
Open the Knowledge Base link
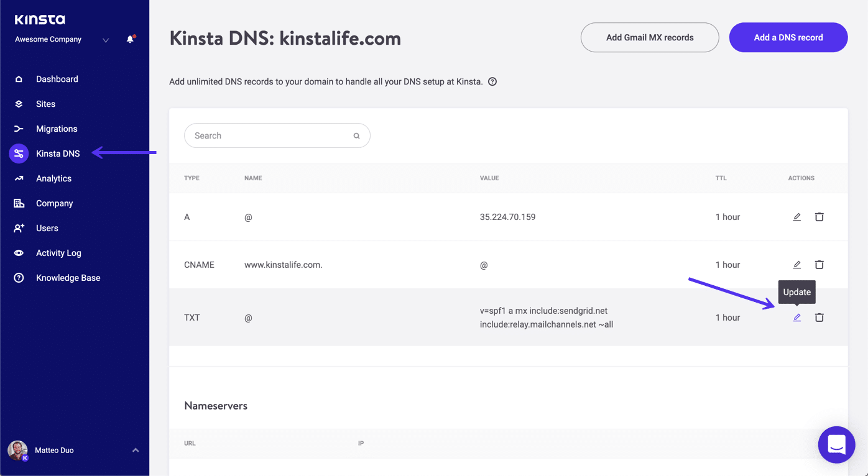pos(68,278)
